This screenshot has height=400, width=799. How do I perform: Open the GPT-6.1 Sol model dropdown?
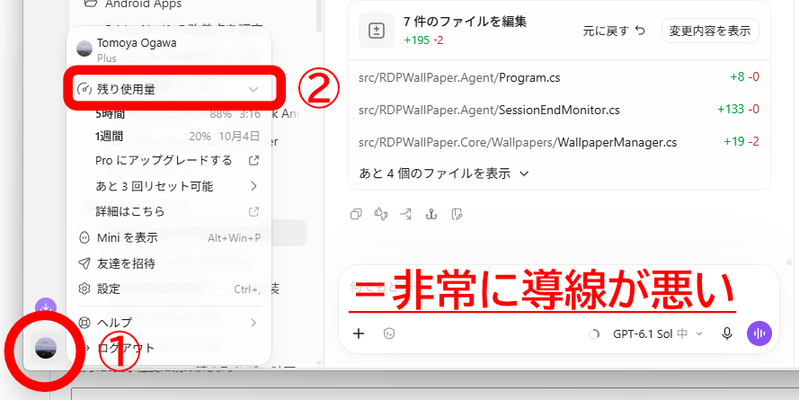(658, 334)
